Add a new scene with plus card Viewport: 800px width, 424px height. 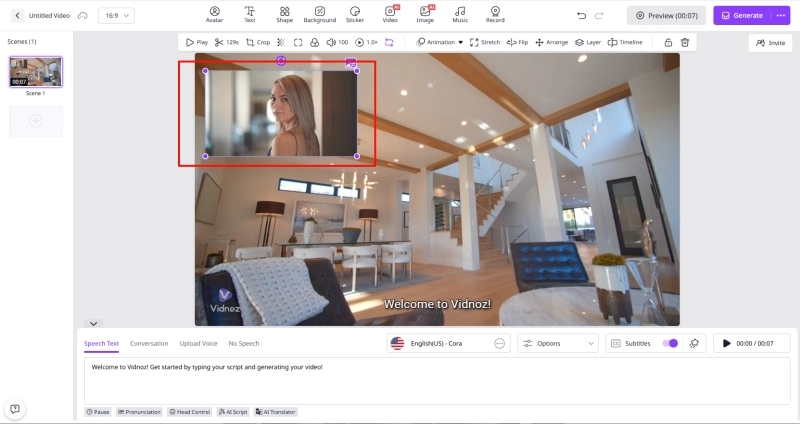coord(36,121)
